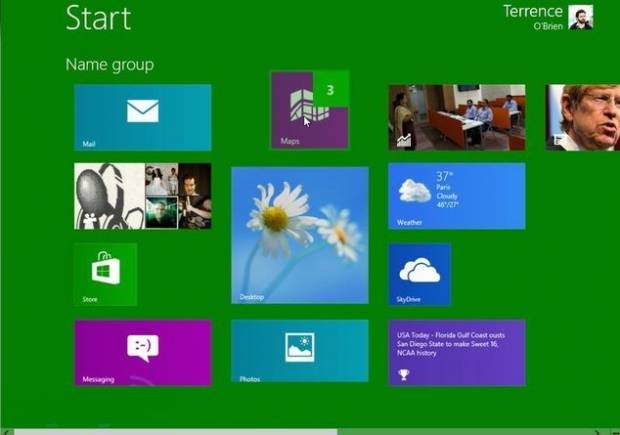Open the Finance tile with meeting photo

(457, 117)
